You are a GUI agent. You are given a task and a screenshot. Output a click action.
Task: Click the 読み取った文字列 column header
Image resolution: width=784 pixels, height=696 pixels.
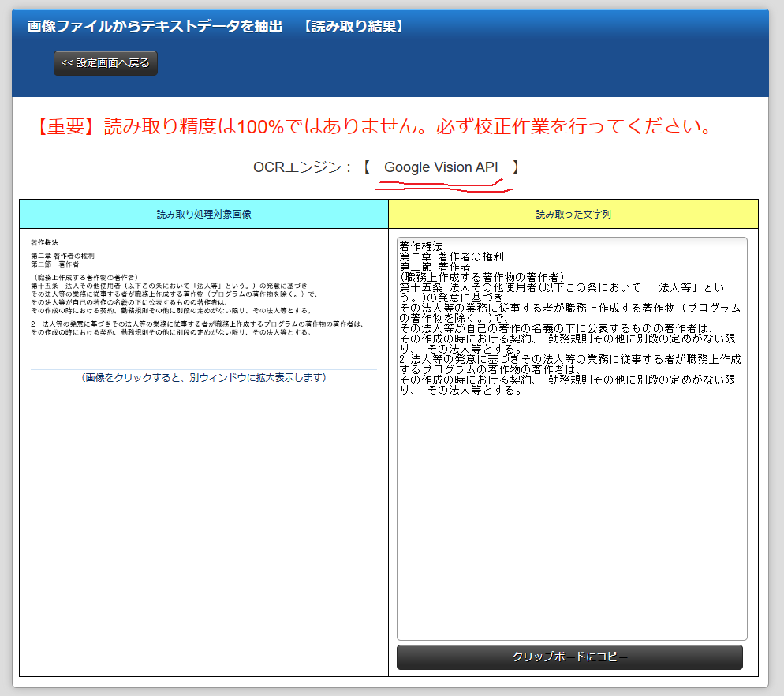[x=573, y=214]
